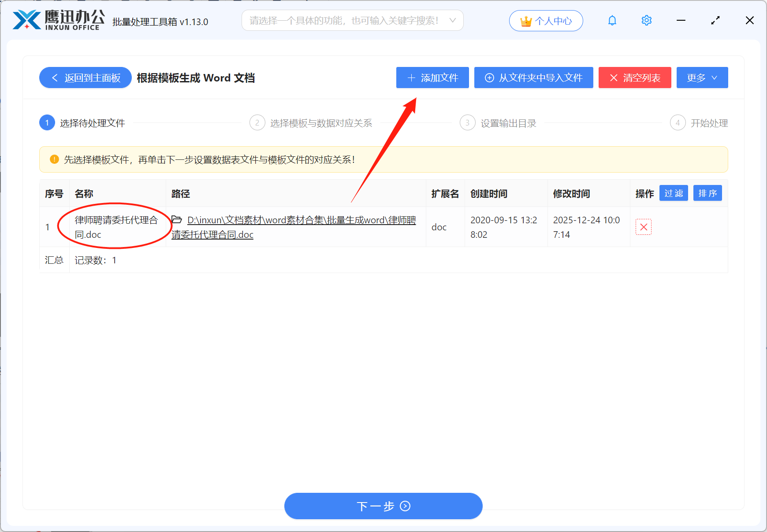The image size is (767, 532).
Task: Open the search box dropdown arrow
Action: (453, 20)
